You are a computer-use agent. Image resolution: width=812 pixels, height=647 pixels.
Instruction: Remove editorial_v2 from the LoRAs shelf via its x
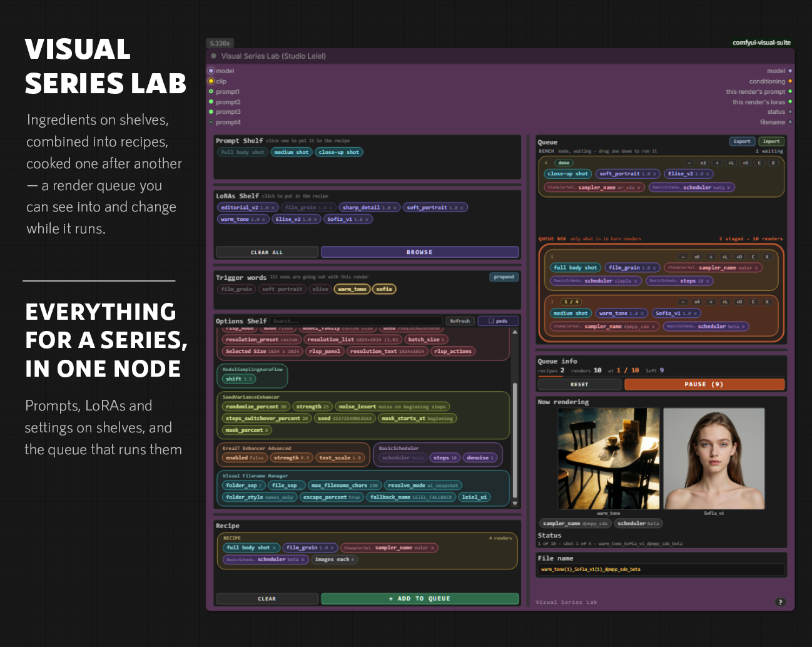[x=273, y=208]
